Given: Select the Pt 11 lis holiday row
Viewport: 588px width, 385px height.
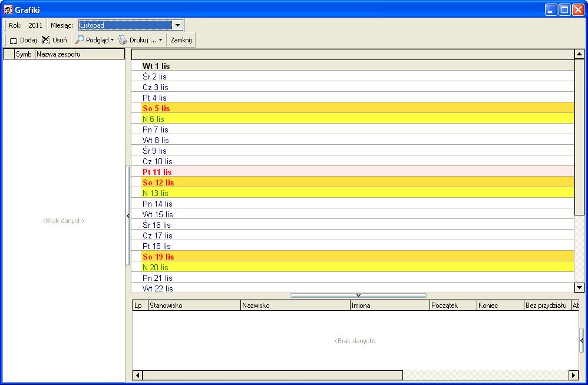Looking at the screenshot, I should point(352,172).
